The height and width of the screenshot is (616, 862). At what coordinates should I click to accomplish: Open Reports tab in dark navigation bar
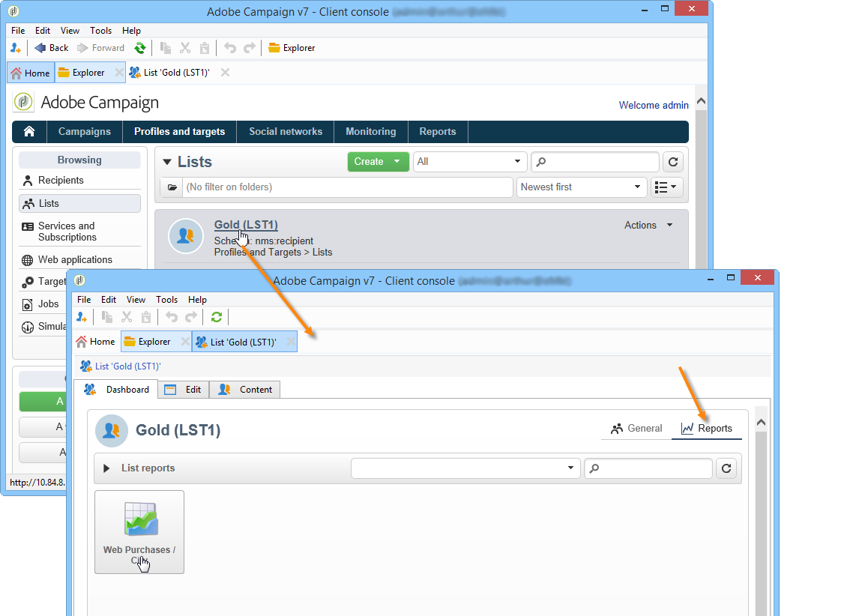pos(438,131)
